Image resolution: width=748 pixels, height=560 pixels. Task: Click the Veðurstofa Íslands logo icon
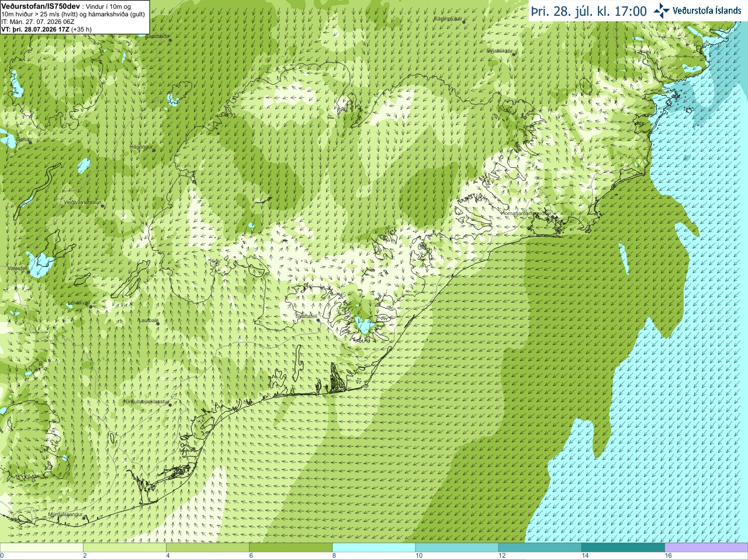(x=662, y=11)
